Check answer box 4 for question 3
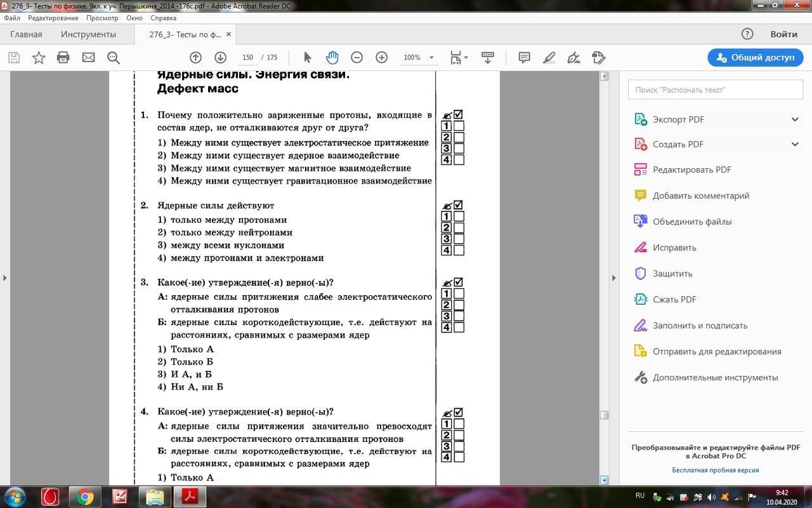812x508 pixels. click(459, 328)
